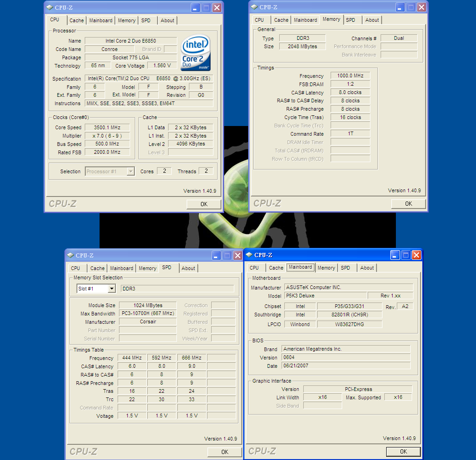The height and width of the screenshot is (460, 476).
Task: Click OK in the CPU tab window
Action: tap(204, 204)
